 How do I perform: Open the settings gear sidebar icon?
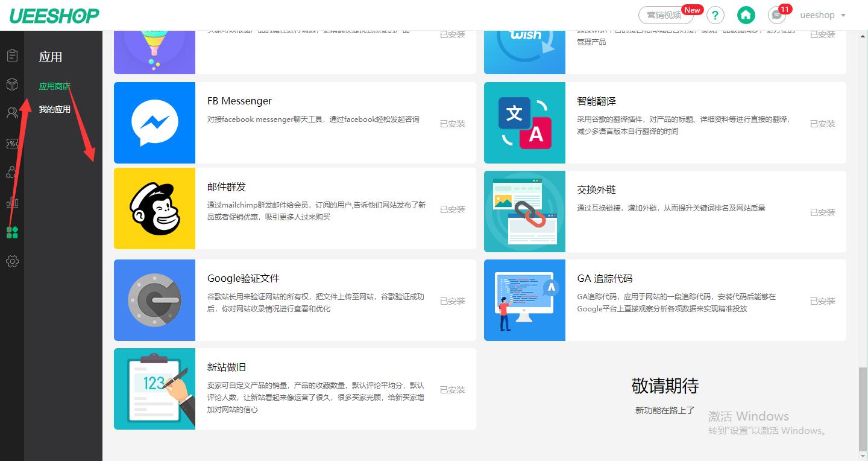(x=12, y=261)
